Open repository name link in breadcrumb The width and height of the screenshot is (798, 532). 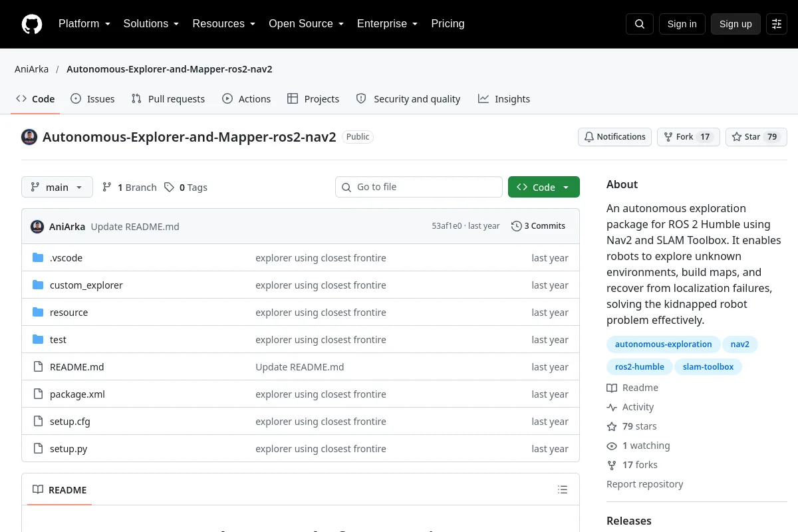pyautogui.click(x=170, y=69)
